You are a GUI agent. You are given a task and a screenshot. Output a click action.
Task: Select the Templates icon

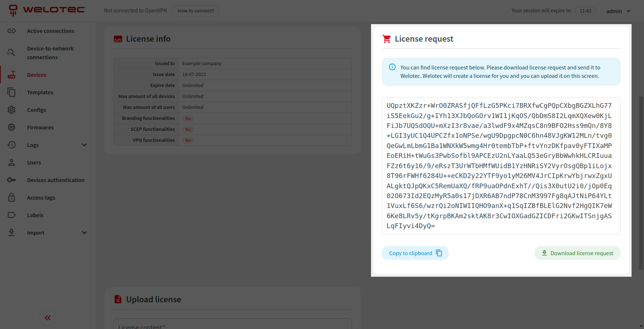click(x=11, y=92)
